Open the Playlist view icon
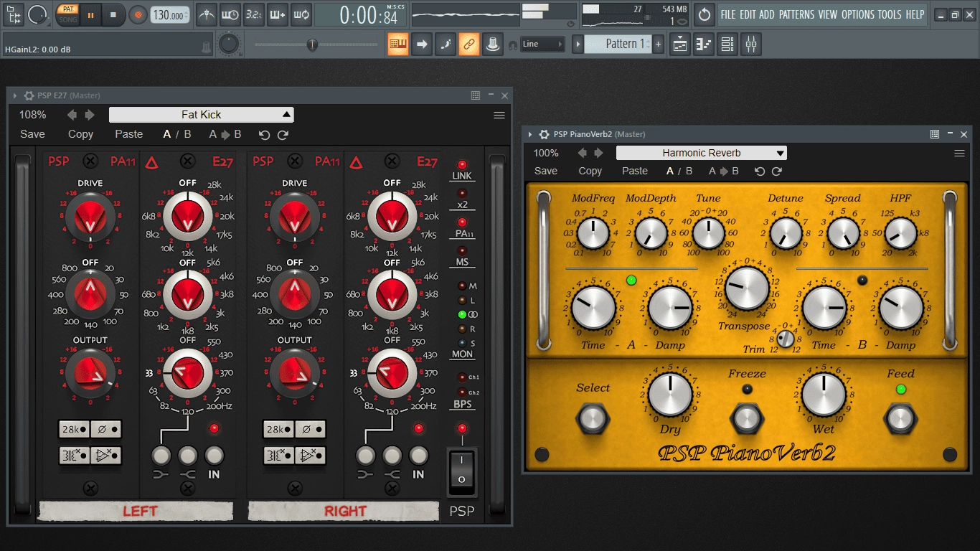The width and height of the screenshot is (980, 551). 680,44
